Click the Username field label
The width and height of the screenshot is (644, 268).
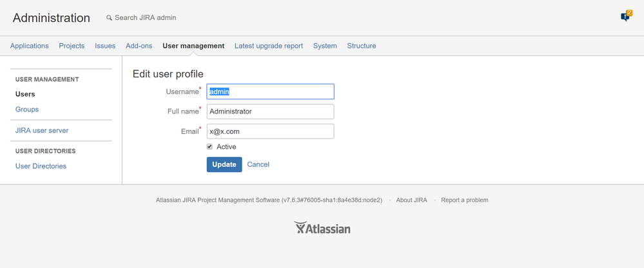(x=182, y=91)
